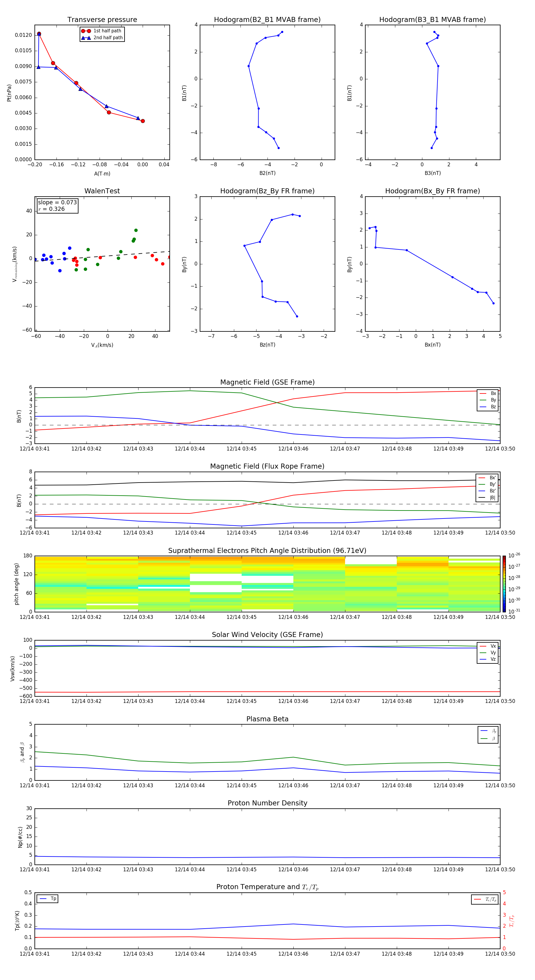
Task: Select the Hodogram(Bx_By FR frame) title
Action: point(432,191)
